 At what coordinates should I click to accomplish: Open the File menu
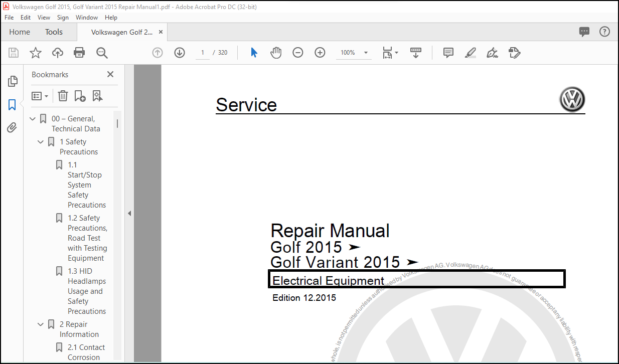tap(9, 17)
